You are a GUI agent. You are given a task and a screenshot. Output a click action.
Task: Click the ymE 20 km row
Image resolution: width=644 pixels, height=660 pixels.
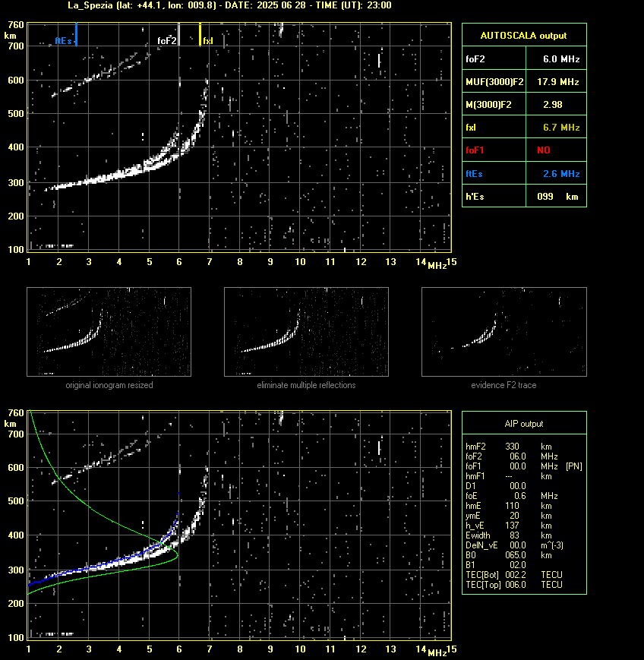pos(509,516)
